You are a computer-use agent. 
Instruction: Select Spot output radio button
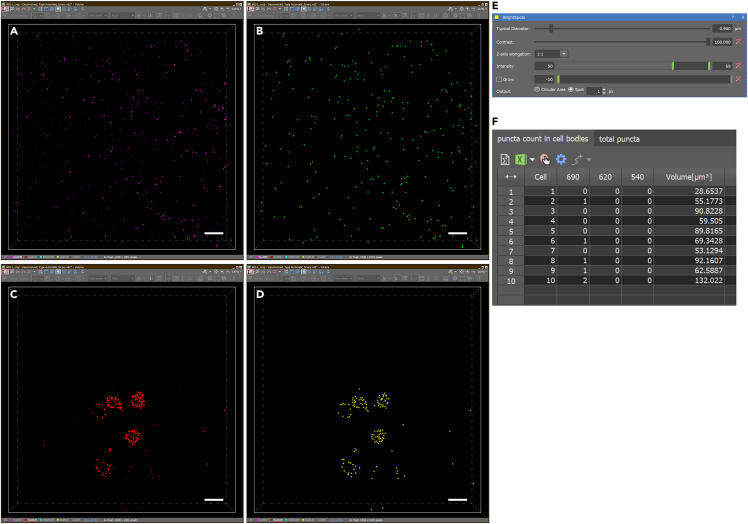click(571, 90)
